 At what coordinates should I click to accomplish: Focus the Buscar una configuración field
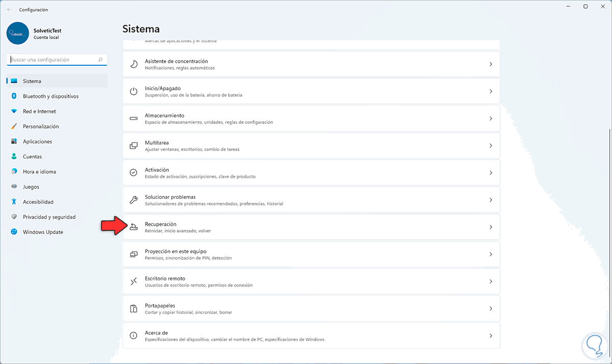[x=51, y=60]
